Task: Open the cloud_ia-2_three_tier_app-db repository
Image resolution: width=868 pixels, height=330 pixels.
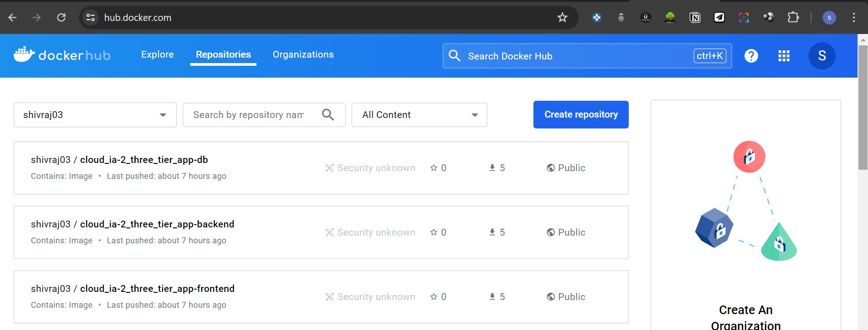Action: pos(144,160)
